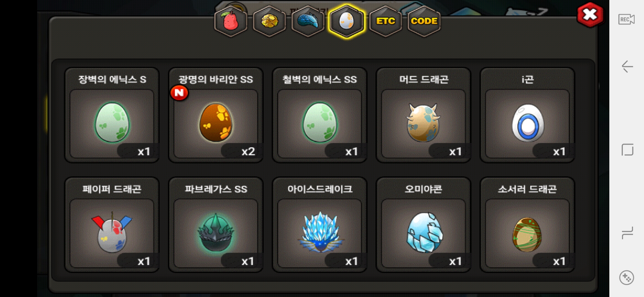This screenshot has height=297, width=644.
Task: Switch to the ETC tab
Action: 385,21
